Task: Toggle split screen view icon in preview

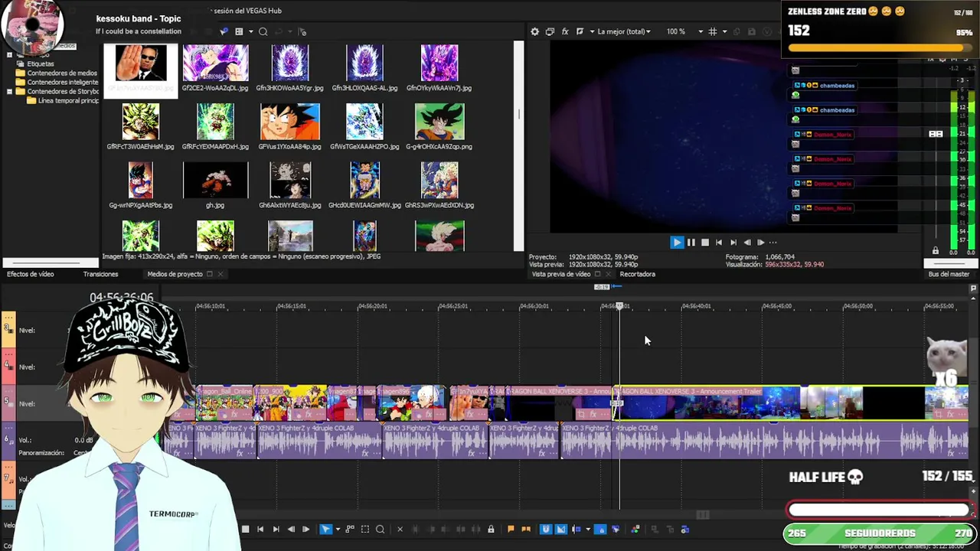Action: (580, 31)
